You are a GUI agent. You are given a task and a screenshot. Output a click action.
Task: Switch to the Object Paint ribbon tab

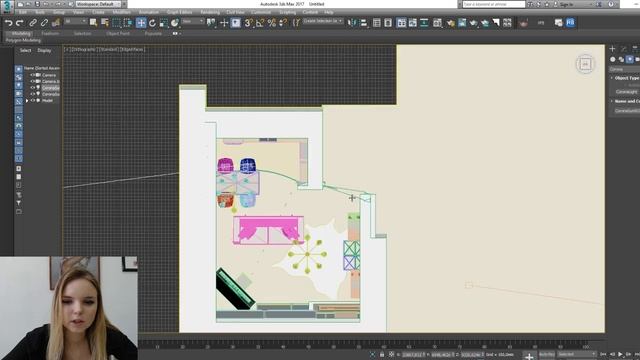click(118, 33)
